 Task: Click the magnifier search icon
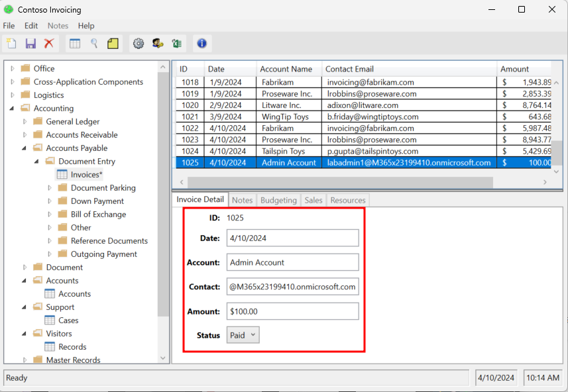94,44
